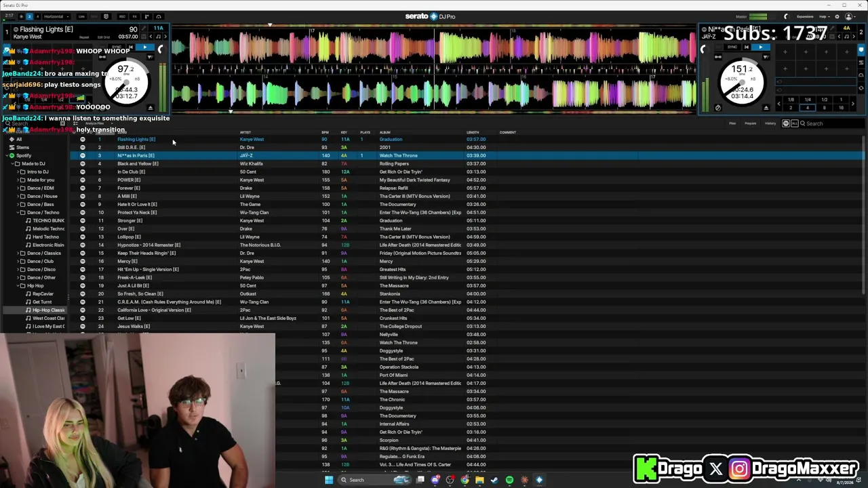Open the Prepare panel tab
Viewport: 868px width, 488px height.
coord(750,123)
